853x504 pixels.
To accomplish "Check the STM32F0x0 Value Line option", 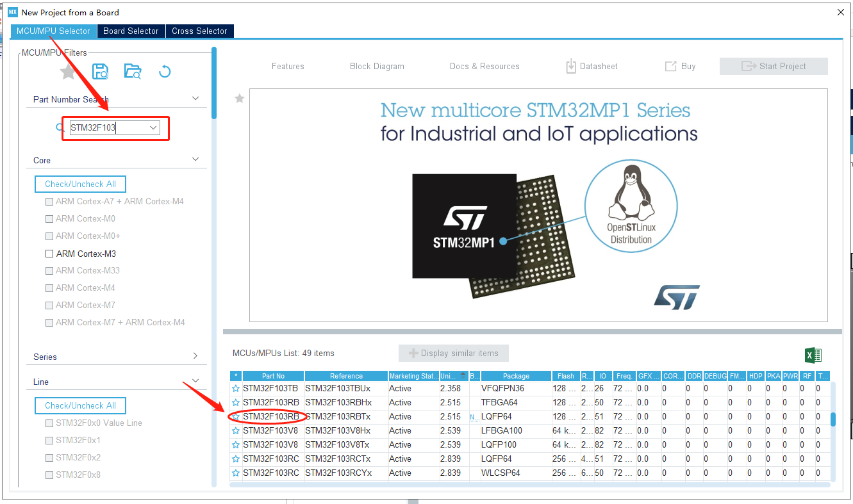I will pos(49,423).
